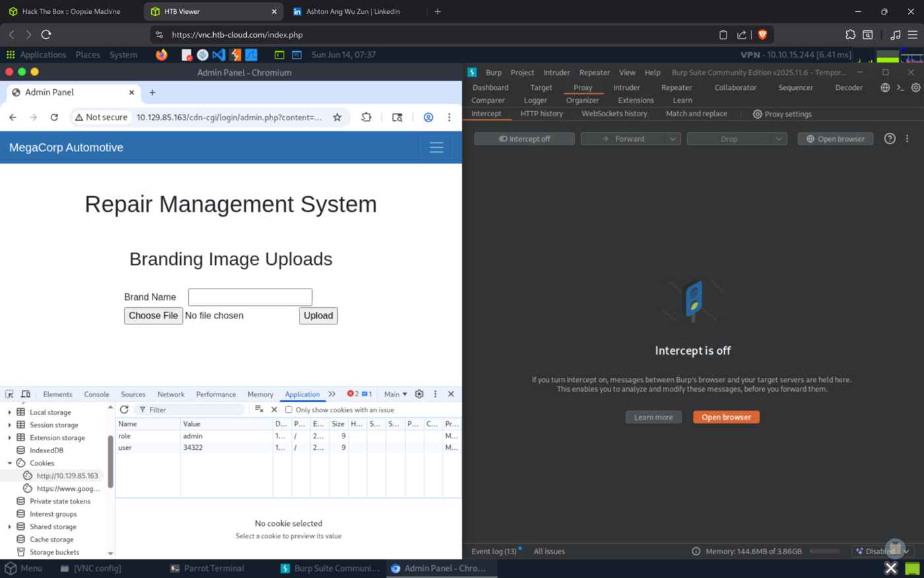Open Burp intercept three-dot options menu

point(907,139)
